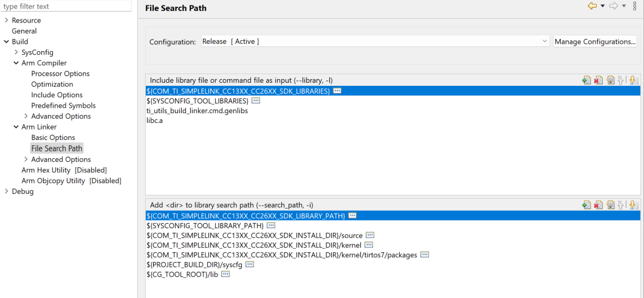
Task: Click Add icon in the library file list toolbar
Action: (586, 80)
